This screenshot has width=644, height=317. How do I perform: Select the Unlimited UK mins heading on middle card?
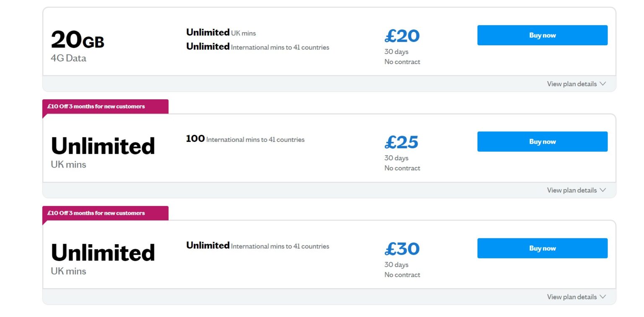pyautogui.click(x=103, y=147)
